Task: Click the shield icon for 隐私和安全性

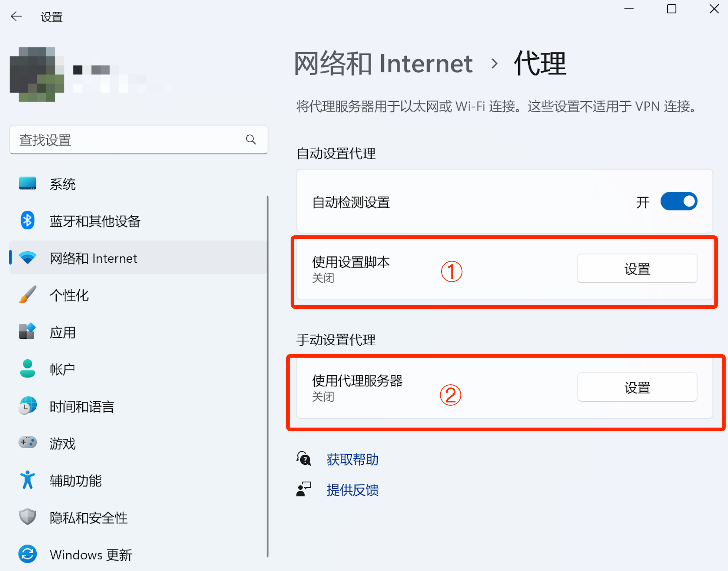Action: pos(28,517)
